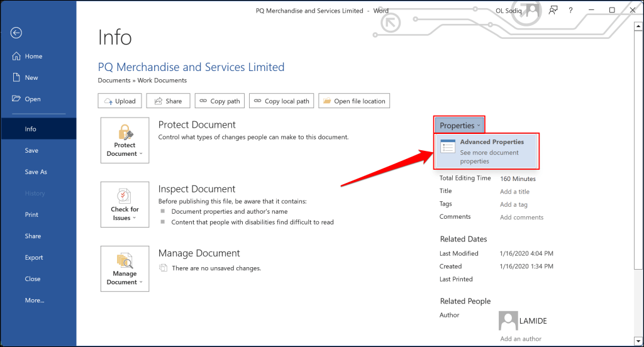Viewport: 644px width, 347px height.
Task: Click the back arrow circle icon
Action: click(16, 33)
